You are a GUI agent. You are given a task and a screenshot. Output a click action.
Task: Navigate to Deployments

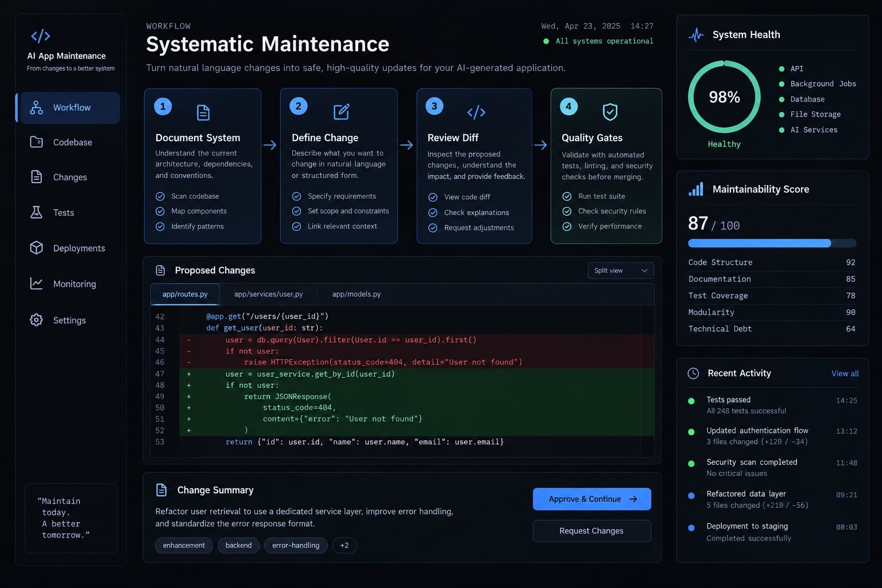pyautogui.click(x=69, y=248)
